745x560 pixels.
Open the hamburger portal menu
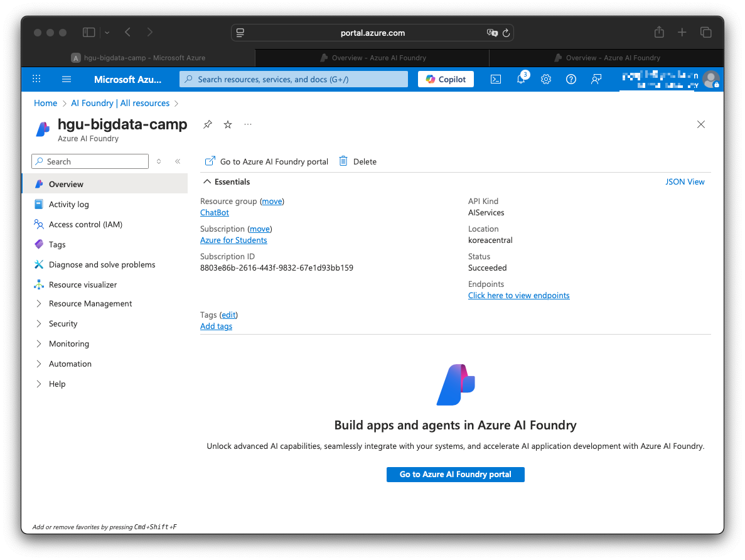67,79
